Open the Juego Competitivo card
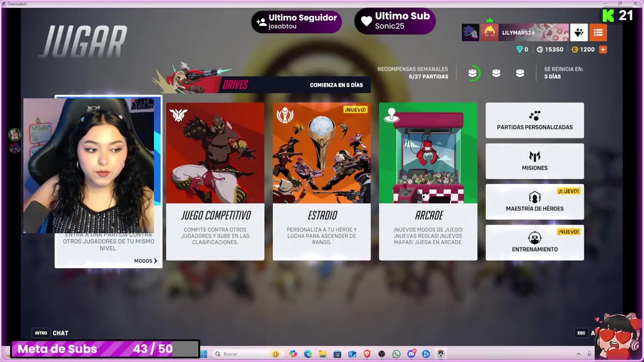 tap(215, 182)
